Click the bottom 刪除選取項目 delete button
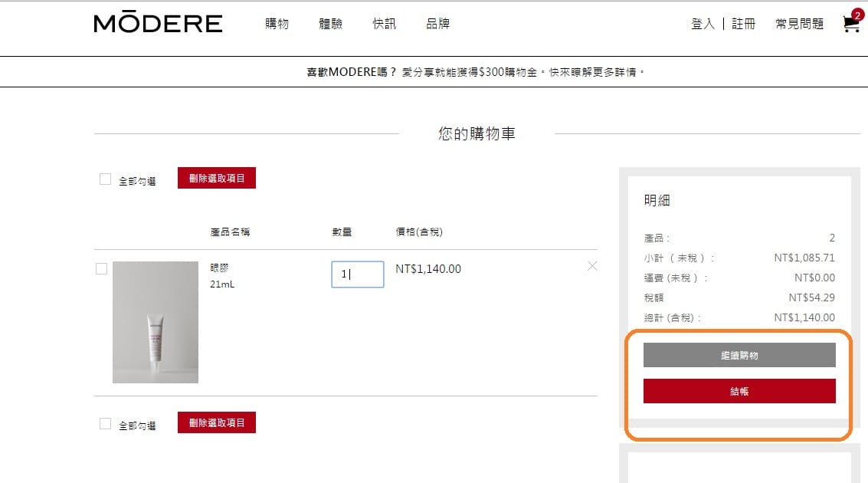 pos(216,422)
